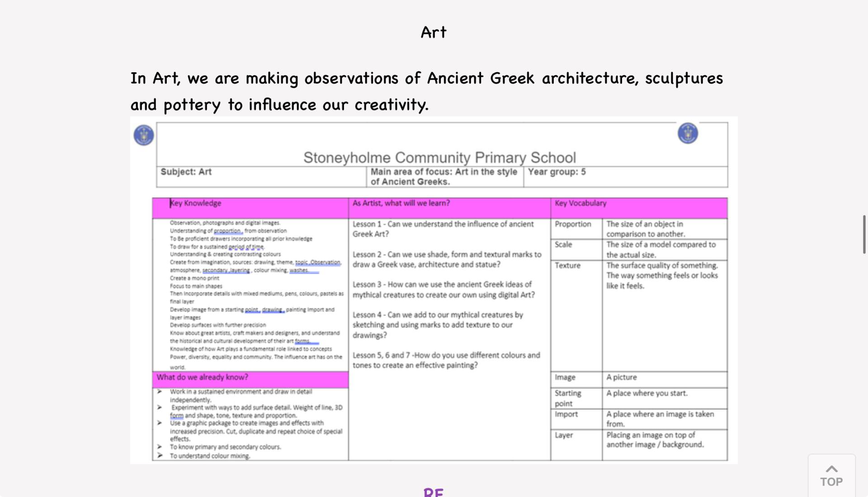
Task: Click 'A place where you start.' definition
Action: pyautogui.click(x=647, y=394)
